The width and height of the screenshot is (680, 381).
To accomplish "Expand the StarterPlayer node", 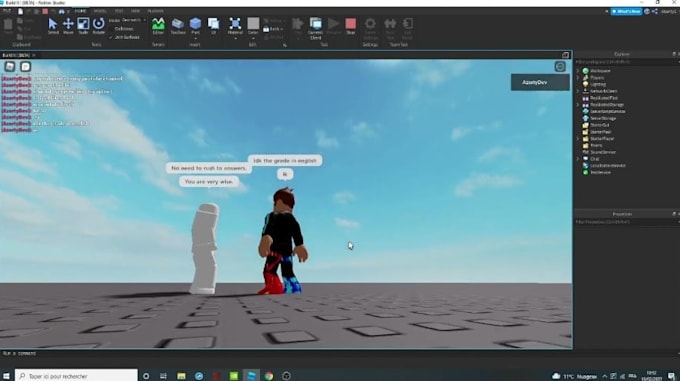I will 578,139.
